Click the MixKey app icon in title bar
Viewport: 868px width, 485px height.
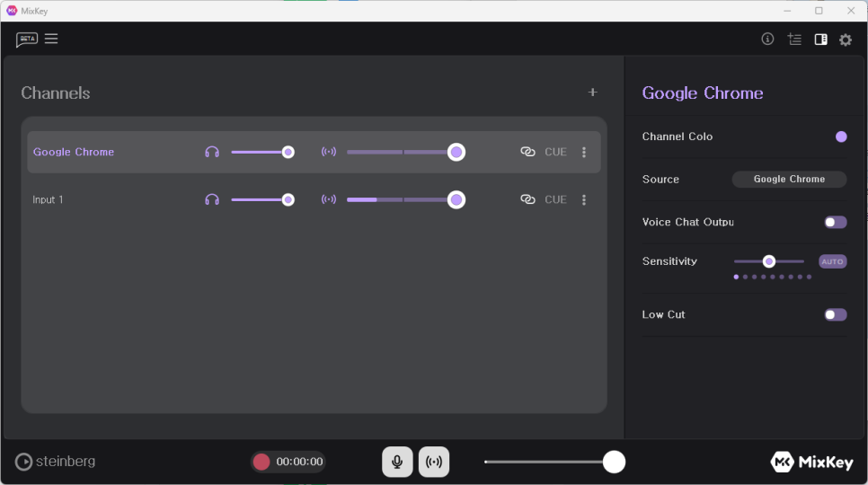pyautogui.click(x=12, y=11)
